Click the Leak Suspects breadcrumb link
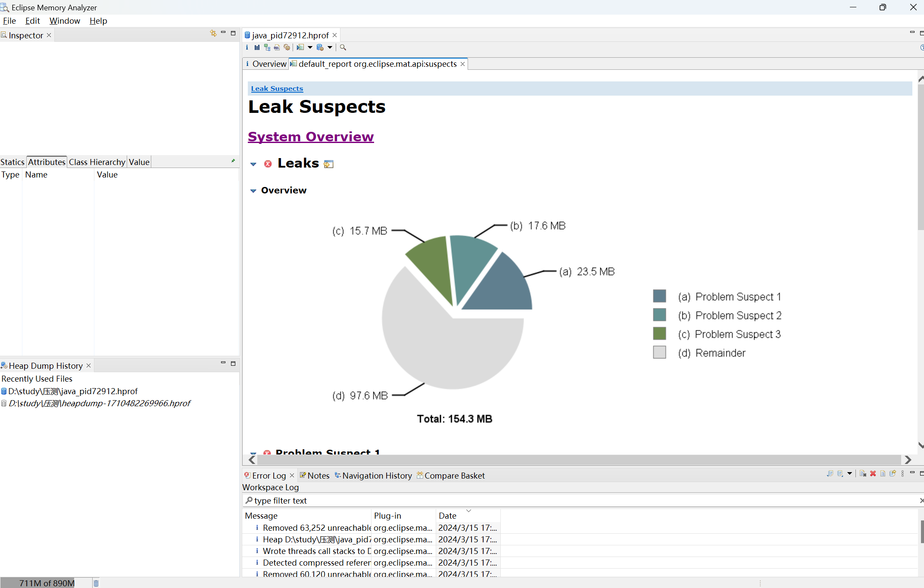Screen dimensions: 924x588 [277, 88]
